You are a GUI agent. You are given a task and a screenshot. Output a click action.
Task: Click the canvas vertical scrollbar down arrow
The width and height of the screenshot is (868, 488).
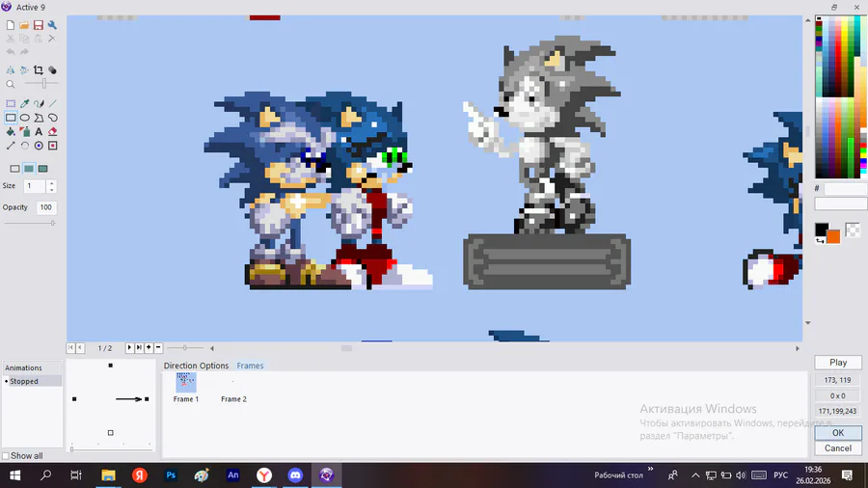pos(807,322)
